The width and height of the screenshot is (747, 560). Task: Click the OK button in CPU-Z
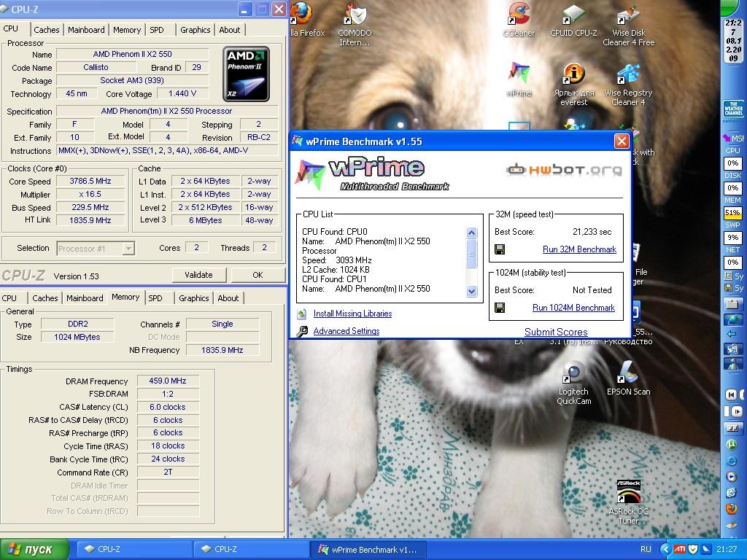click(258, 275)
